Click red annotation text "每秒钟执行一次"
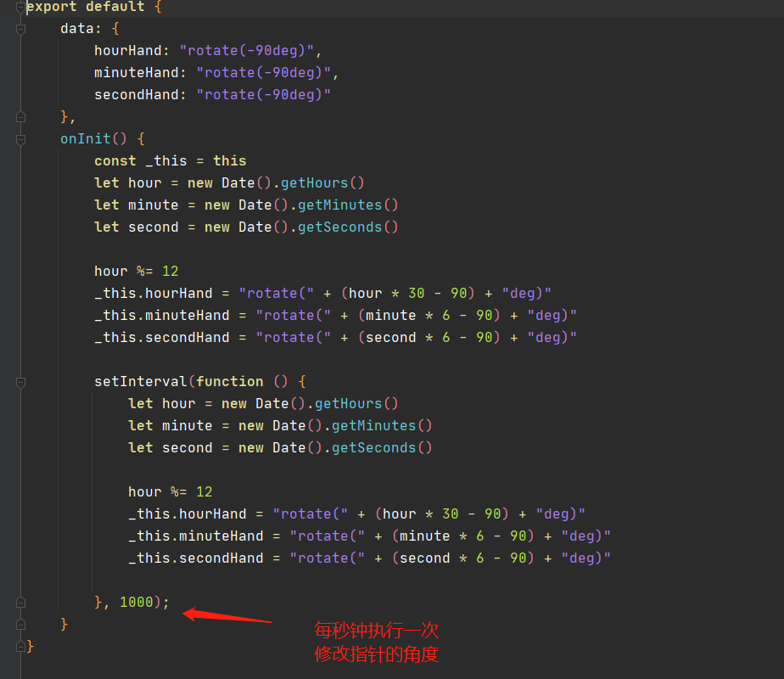 pos(376,631)
